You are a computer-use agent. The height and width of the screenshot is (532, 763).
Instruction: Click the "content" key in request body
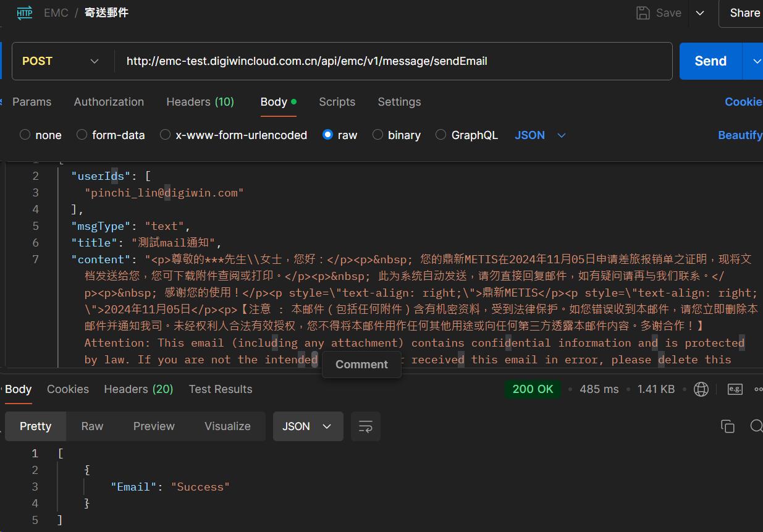click(101, 260)
